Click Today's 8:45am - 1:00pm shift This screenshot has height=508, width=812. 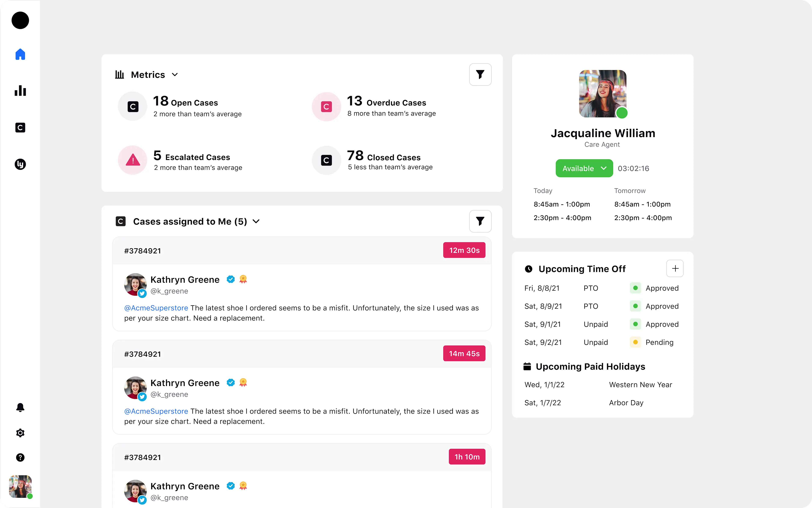(x=562, y=204)
